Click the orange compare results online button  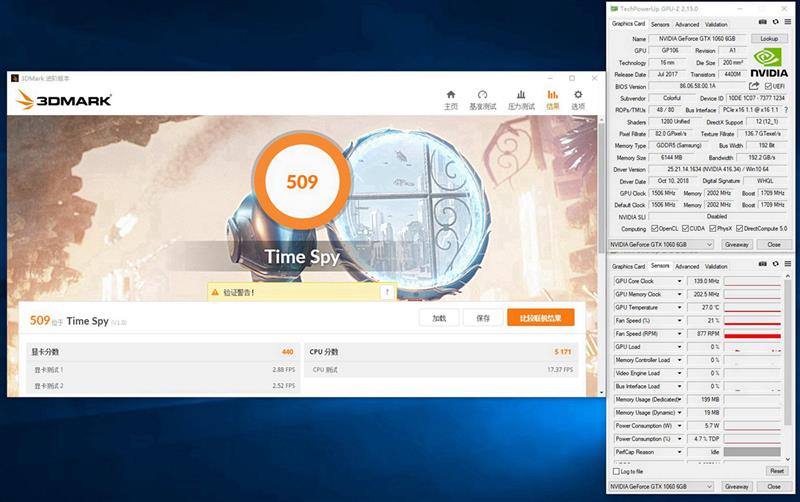pos(540,318)
